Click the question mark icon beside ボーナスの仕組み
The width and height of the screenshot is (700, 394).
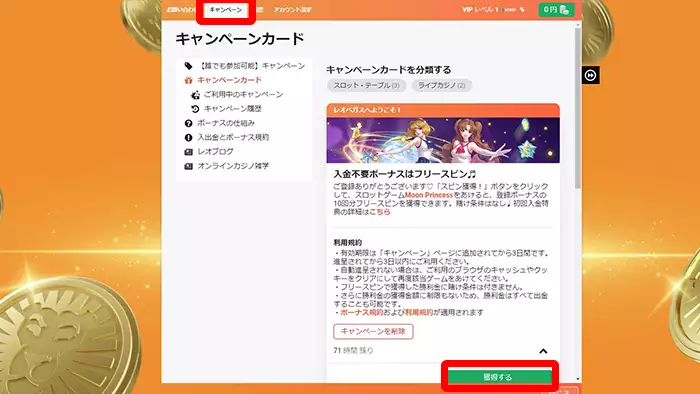click(x=188, y=123)
